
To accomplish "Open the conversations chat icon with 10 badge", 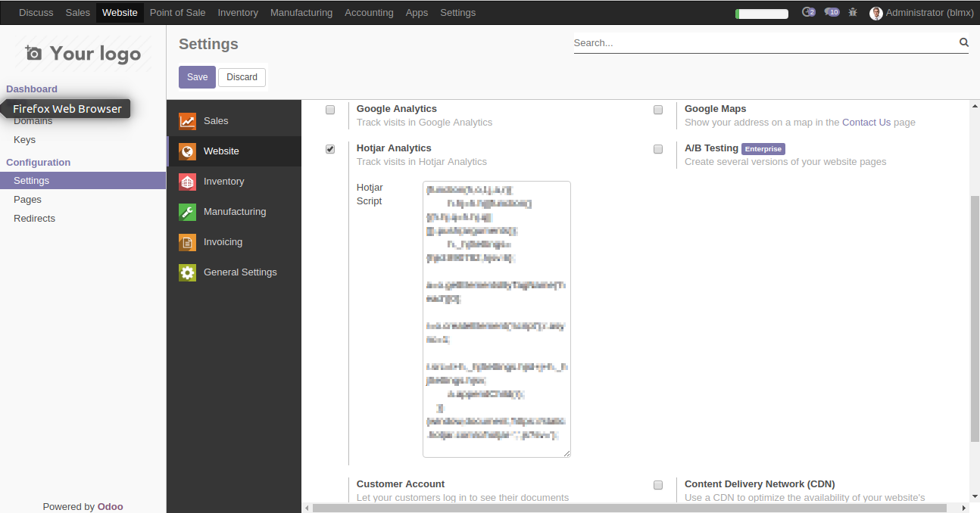I will tap(832, 12).
